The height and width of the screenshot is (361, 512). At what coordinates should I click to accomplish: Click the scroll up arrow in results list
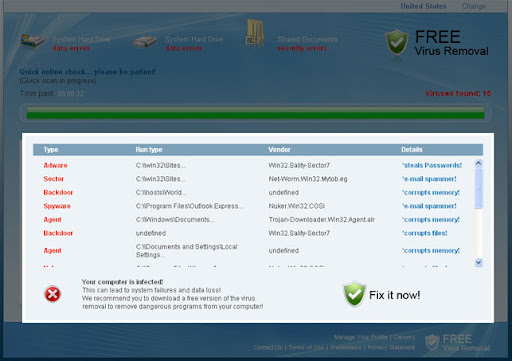(479, 163)
